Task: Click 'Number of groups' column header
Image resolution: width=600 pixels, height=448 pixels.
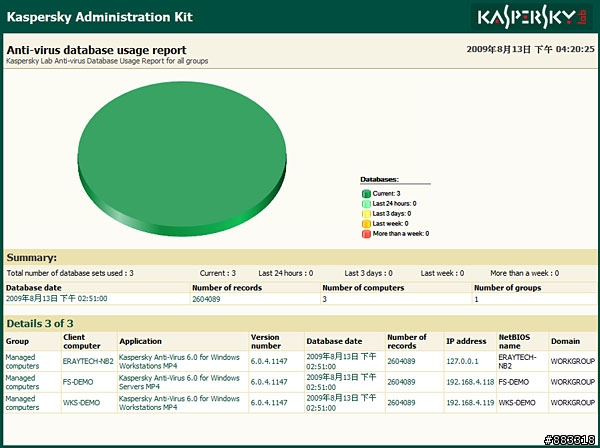Action: click(x=507, y=288)
